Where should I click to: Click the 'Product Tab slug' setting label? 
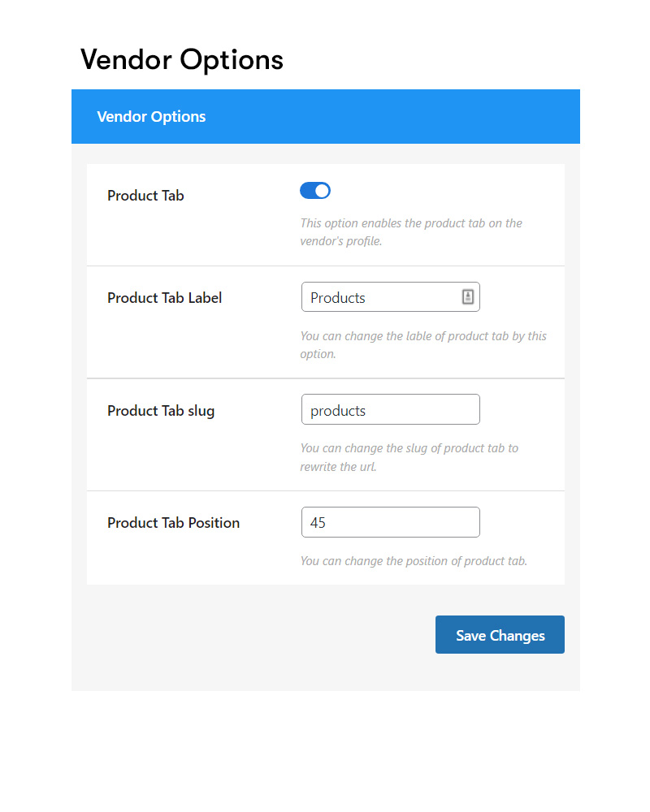pyautogui.click(x=161, y=411)
